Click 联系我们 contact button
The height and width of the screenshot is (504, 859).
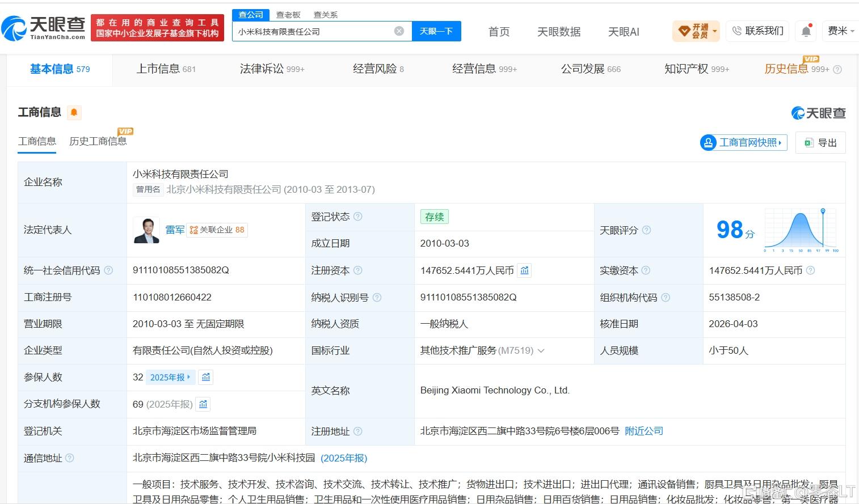pyautogui.click(x=757, y=31)
